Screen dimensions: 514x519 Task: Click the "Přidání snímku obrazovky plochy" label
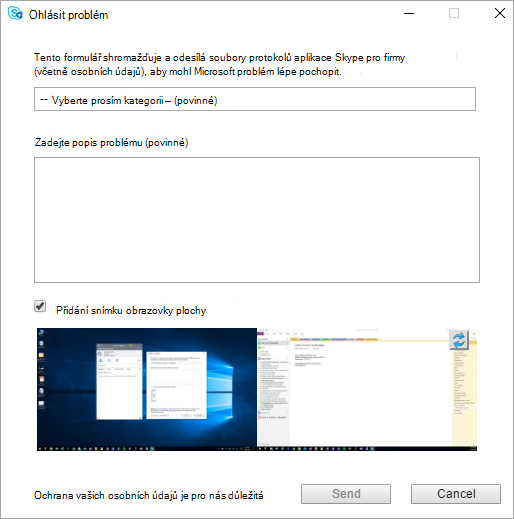[x=131, y=310]
